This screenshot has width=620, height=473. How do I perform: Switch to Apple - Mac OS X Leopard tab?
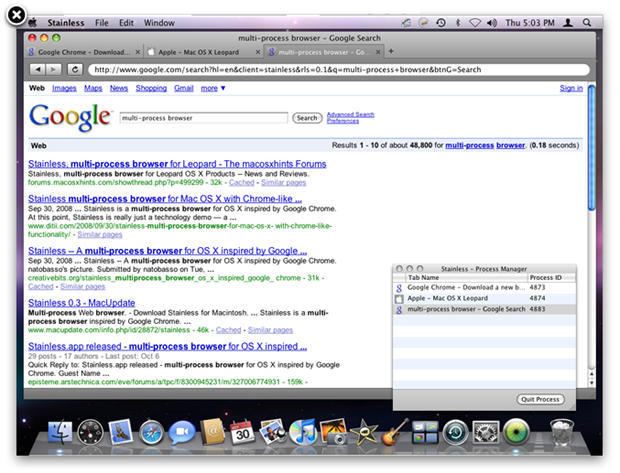click(x=199, y=52)
